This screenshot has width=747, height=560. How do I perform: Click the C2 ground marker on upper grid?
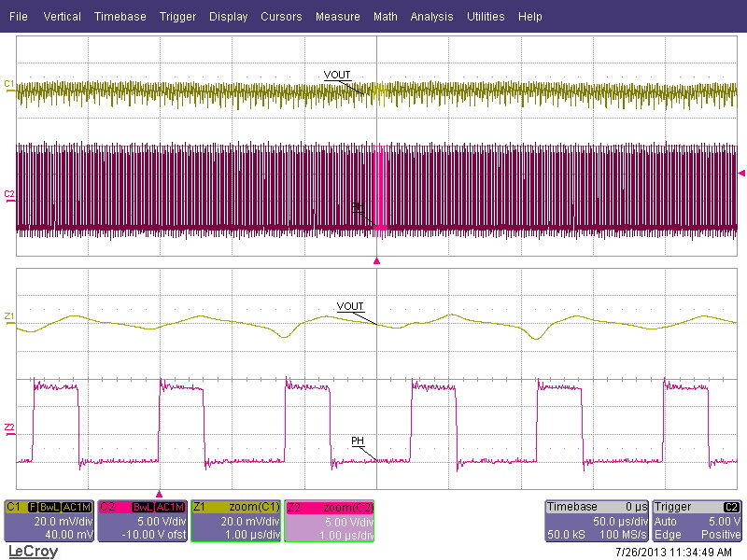coord(8,195)
